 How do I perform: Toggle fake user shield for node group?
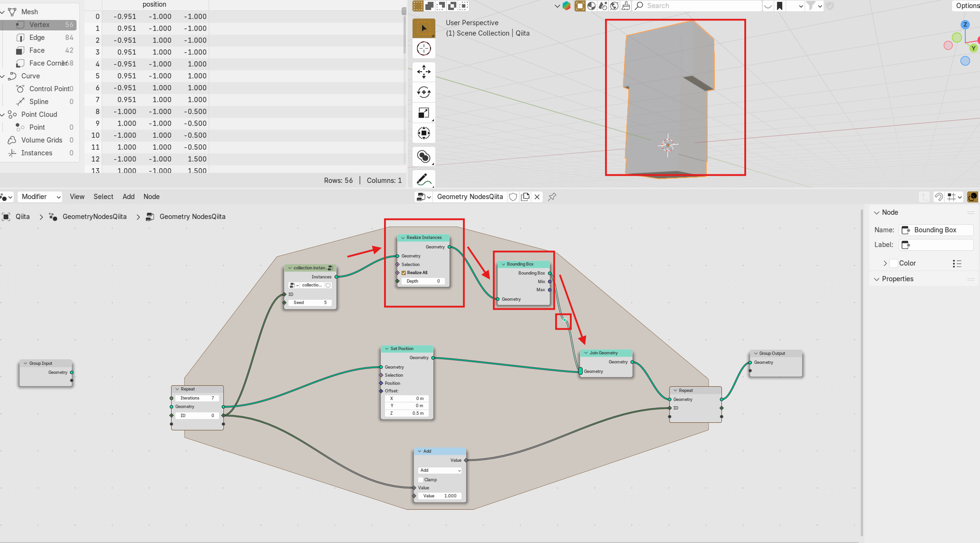(x=513, y=197)
